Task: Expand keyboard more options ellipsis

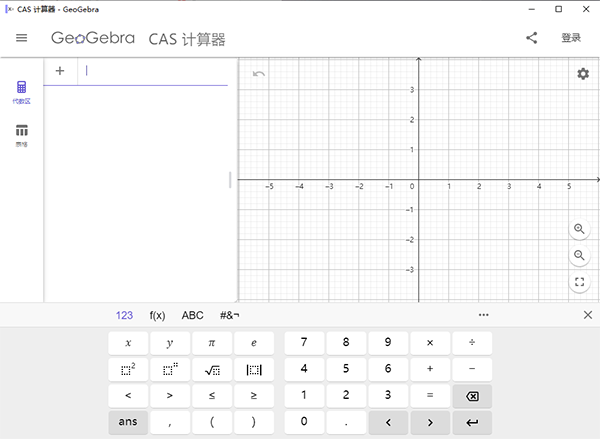Action: click(484, 315)
